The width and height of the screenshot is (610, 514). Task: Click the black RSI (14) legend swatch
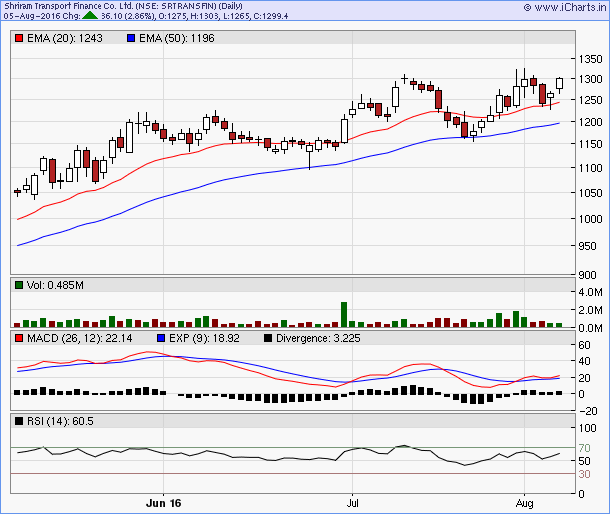point(19,421)
